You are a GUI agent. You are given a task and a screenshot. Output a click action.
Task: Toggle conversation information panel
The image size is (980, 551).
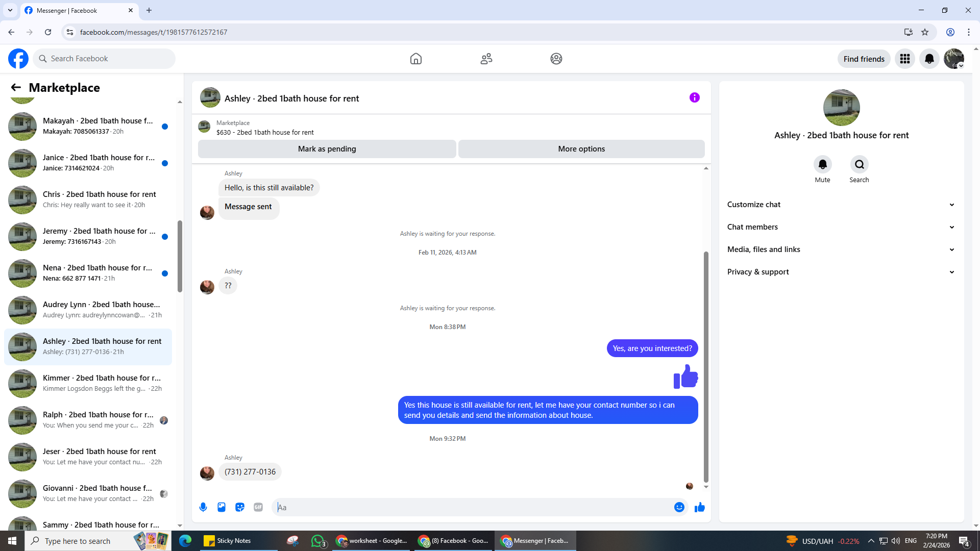[694, 97]
